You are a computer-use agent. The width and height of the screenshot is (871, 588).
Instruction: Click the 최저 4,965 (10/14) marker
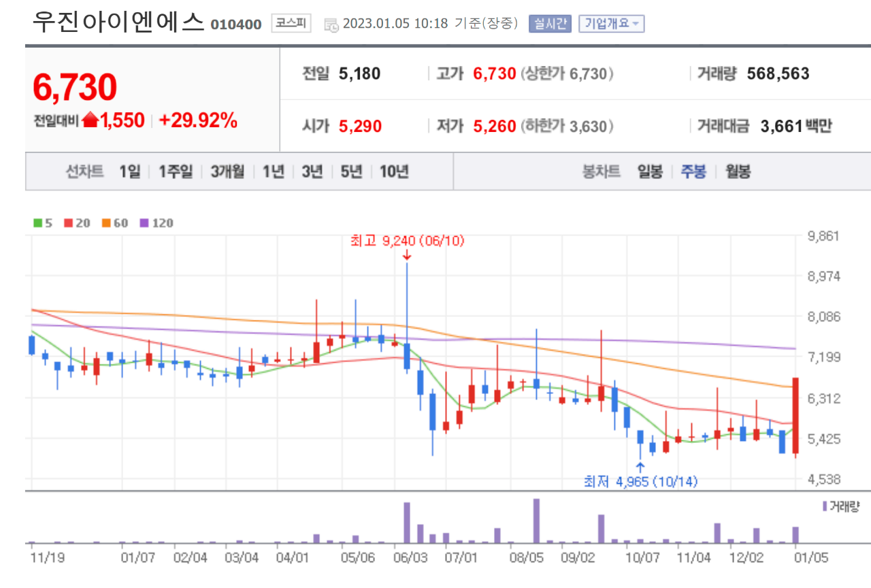coord(640,481)
